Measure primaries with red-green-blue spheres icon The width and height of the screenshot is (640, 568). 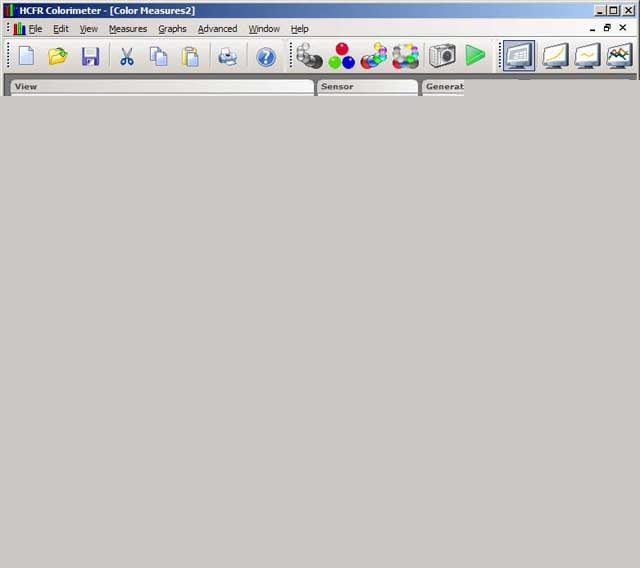[x=342, y=56]
